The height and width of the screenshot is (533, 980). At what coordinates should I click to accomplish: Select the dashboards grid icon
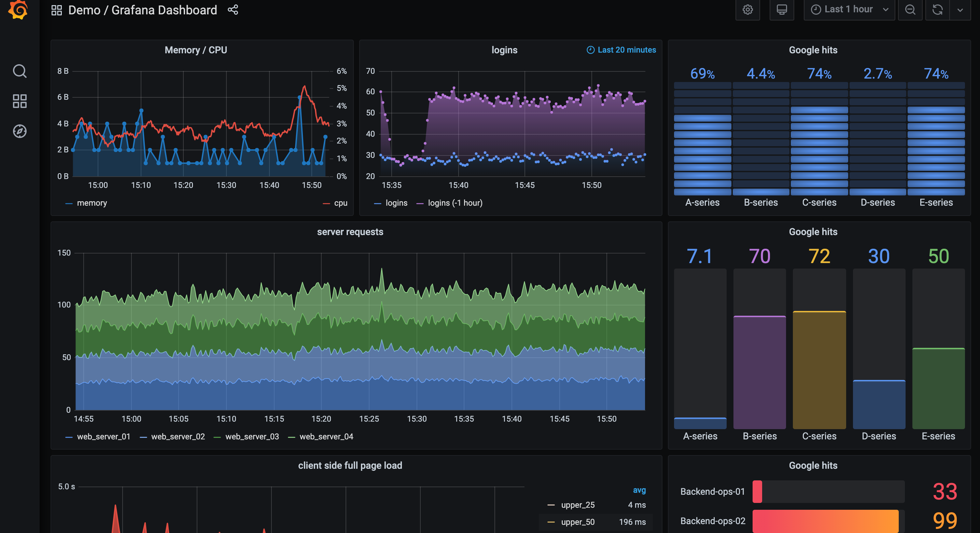[20, 102]
